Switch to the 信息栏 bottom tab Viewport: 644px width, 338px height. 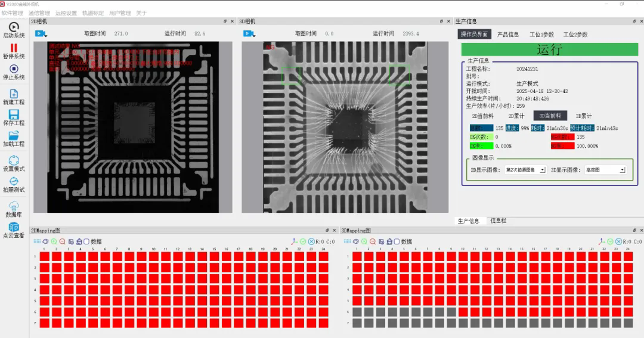(499, 221)
